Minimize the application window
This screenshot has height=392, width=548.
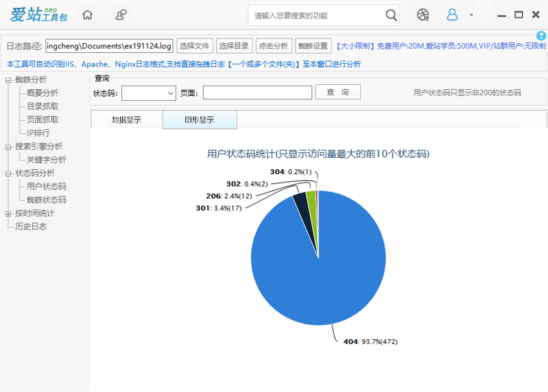(502, 15)
